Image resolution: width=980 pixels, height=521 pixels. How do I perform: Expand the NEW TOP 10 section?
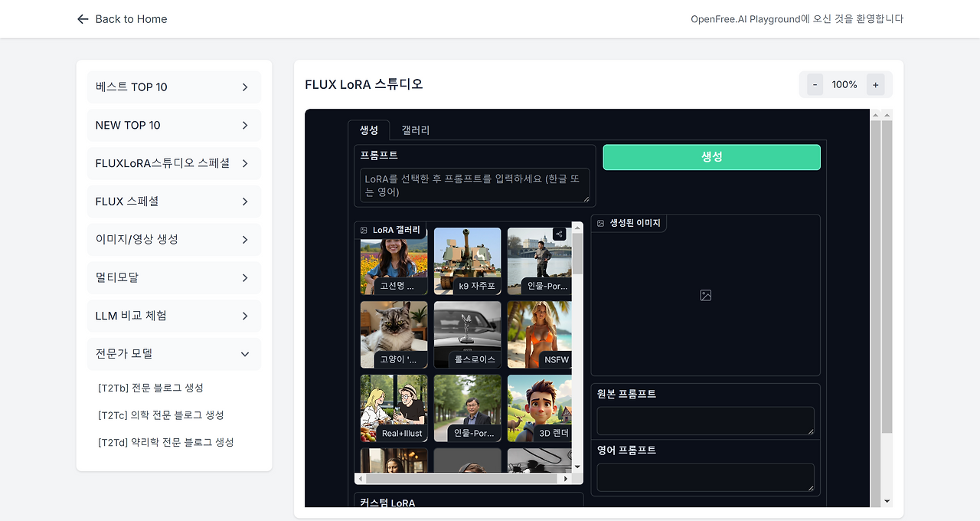click(x=174, y=125)
